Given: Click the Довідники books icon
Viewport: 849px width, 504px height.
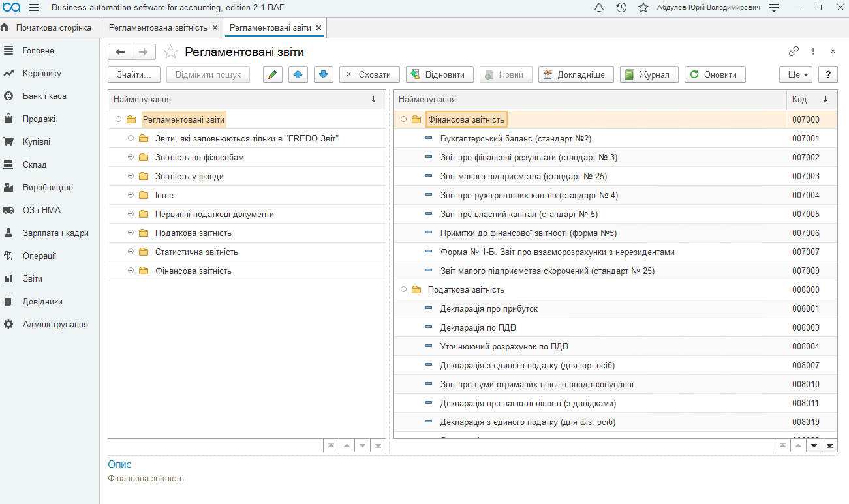Looking at the screenshot, I should tap(8, 301).
